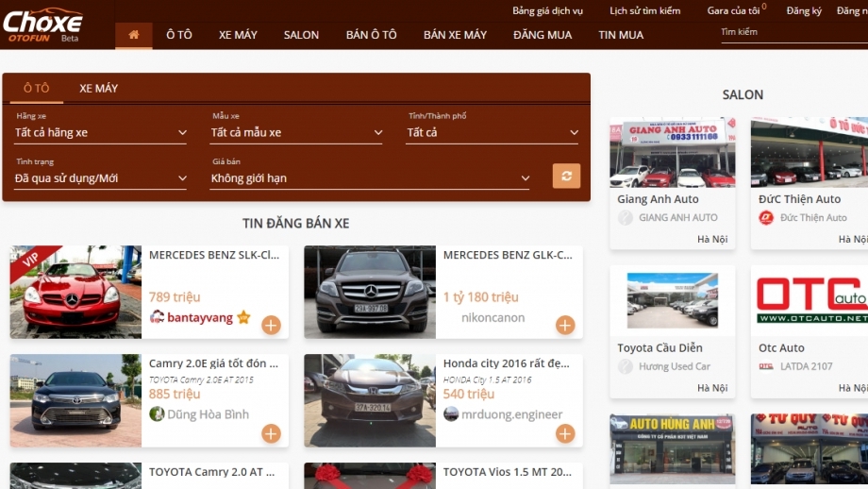Click price text 540 triệu

(469, 394)
